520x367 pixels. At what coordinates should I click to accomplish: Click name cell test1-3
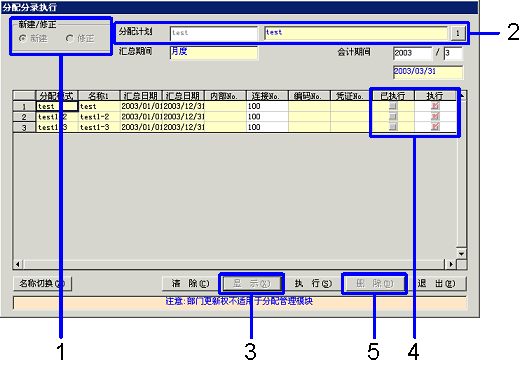[99, 127]
